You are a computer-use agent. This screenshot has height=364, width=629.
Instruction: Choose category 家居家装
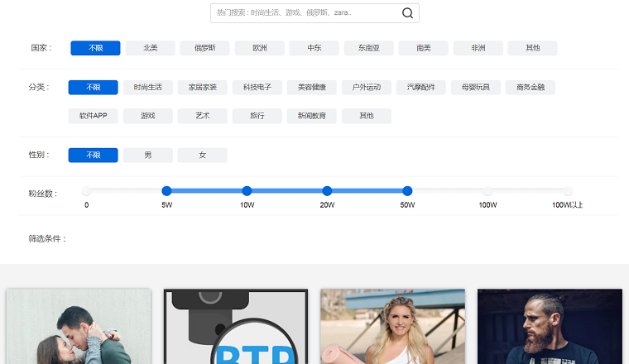coord(203,88)
